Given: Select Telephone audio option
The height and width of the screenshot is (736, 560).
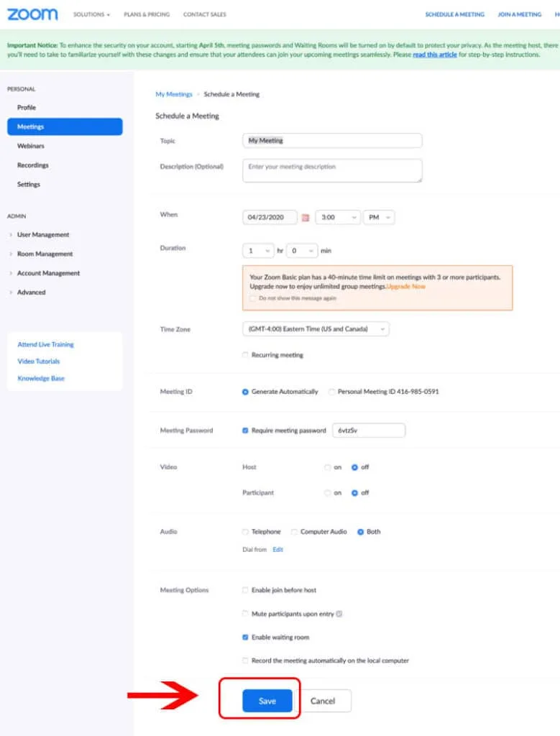Looking at the screenshot, I should coord(245,532).
